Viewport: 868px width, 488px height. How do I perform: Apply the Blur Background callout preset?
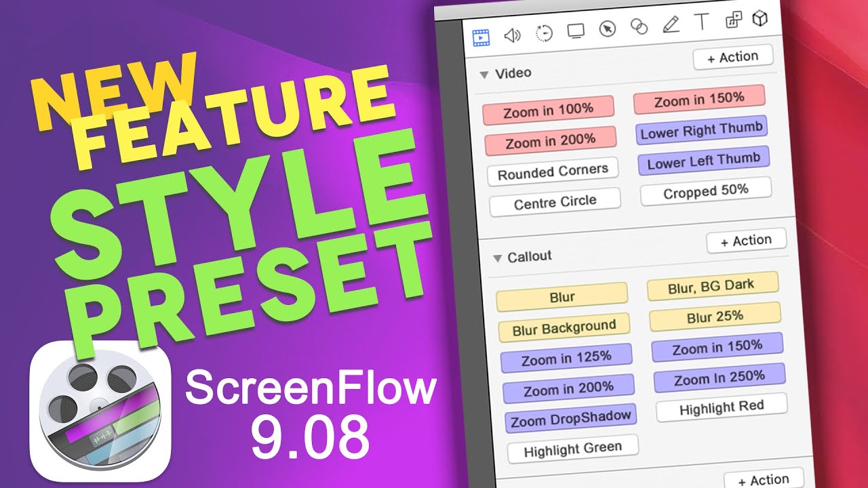564,328
